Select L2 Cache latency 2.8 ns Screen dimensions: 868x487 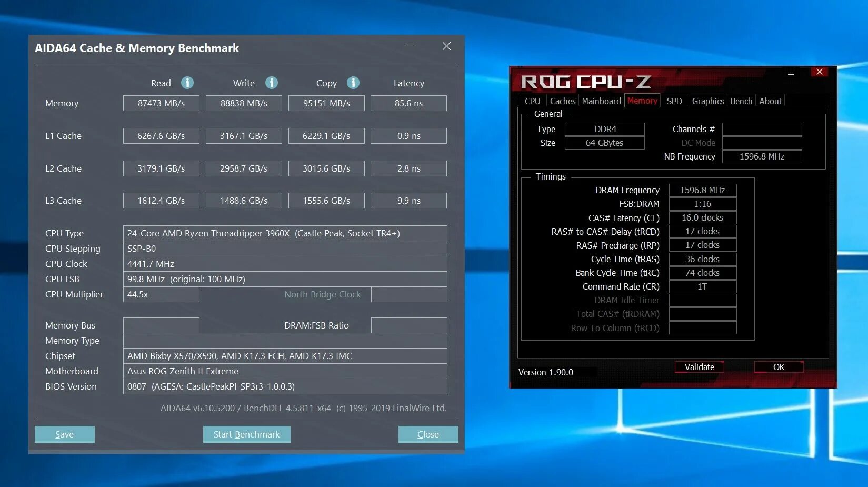(x=408, y=168)
